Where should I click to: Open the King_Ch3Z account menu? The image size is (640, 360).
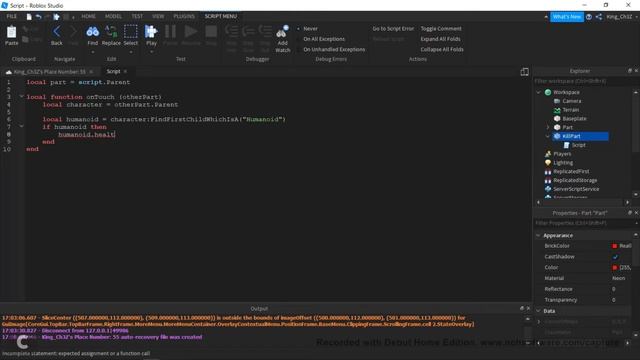tap(622, 17)
